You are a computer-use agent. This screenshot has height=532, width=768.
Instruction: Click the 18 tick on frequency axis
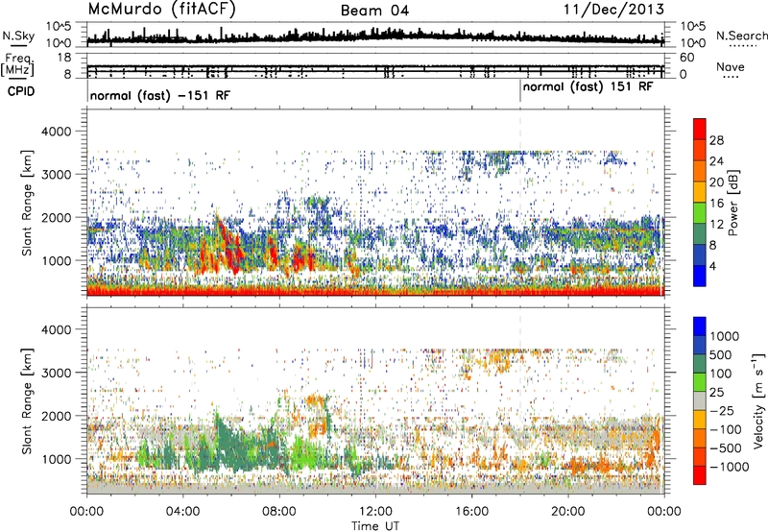tap(64, 58)
